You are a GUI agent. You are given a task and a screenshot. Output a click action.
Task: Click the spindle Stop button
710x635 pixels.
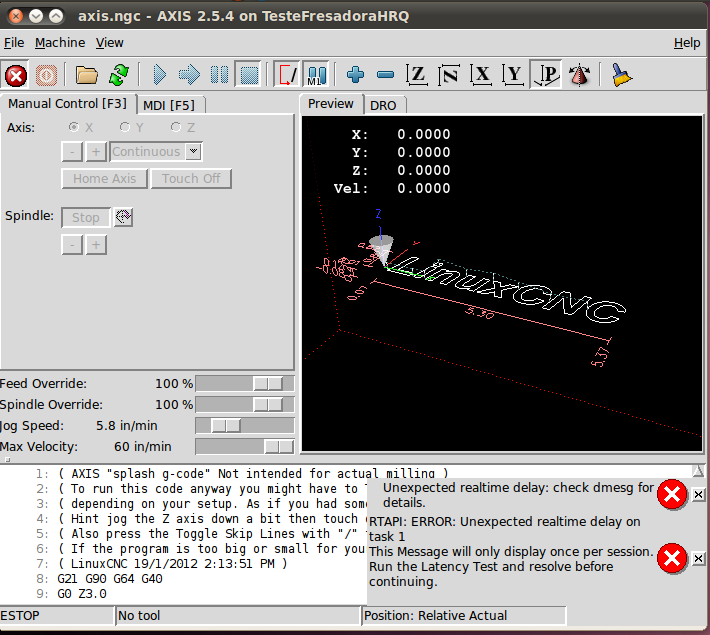[86, 217]
